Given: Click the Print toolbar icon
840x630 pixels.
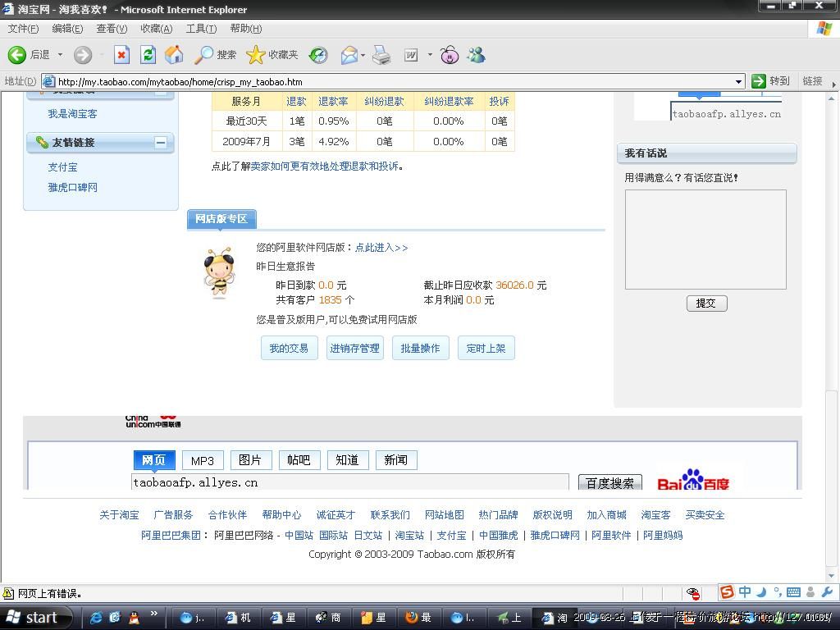Looking at the screenshot, I should [381, 55].
